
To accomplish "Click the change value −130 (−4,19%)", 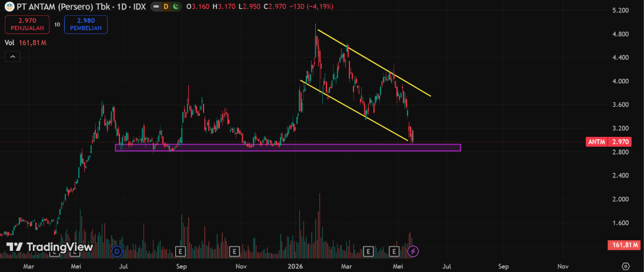I will pyautogui.click(x=311, y=6).
